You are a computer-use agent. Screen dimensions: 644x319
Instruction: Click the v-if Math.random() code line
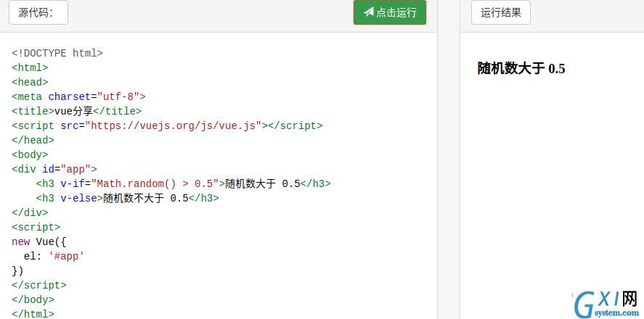pyautogui.click(x=183, y=183)
